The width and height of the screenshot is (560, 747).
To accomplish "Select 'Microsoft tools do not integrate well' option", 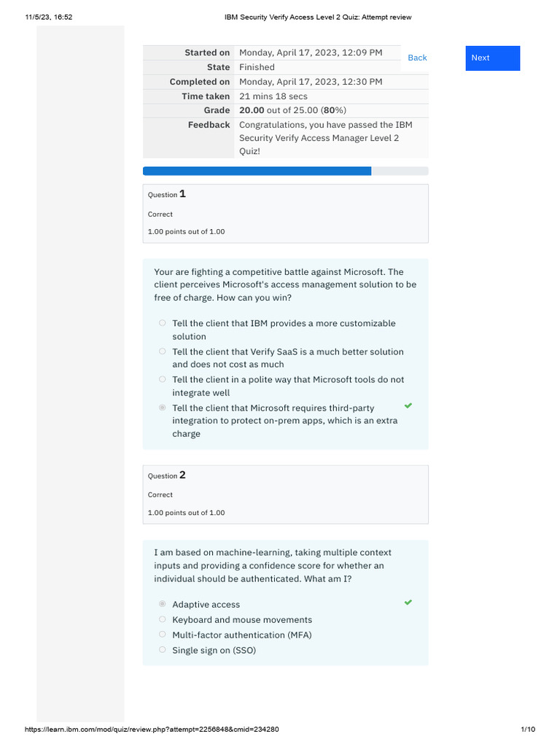I will (x=162, y=379).
